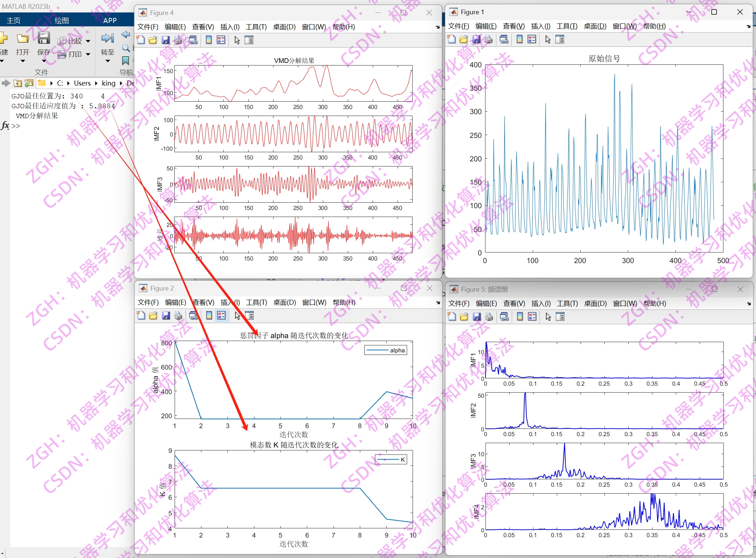Viewport: 756px width, 558px height.
Task: Toggle Insert Legend in Figure 2 toolbar
Action: (221, 316)
